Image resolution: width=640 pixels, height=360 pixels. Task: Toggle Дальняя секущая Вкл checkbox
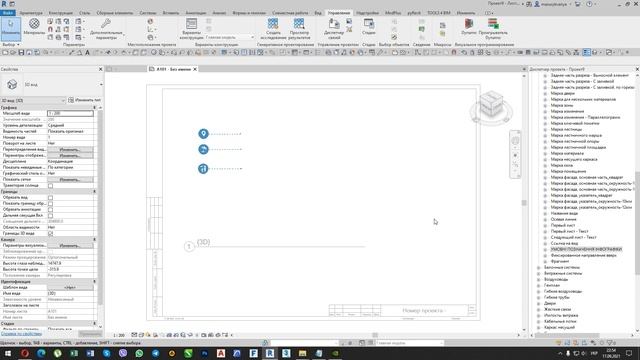click(50, 216)
